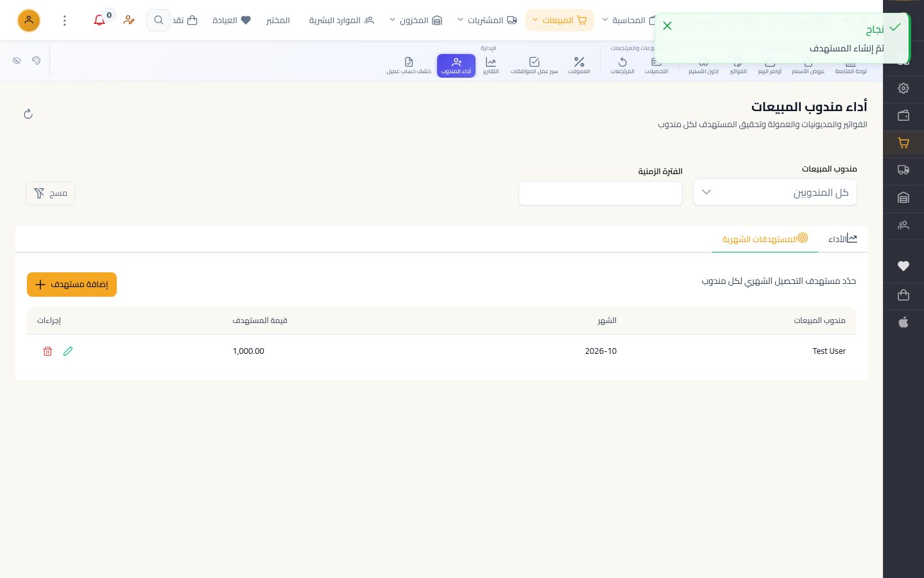
Task: Click the 1,000.00 target value cell
Action: (x=248, y=351)
